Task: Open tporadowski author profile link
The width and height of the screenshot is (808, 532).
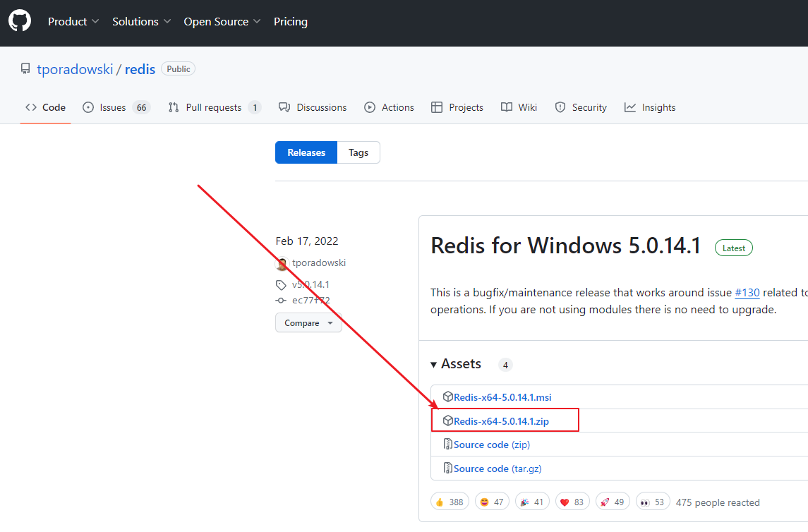Action: pos(319,262)
